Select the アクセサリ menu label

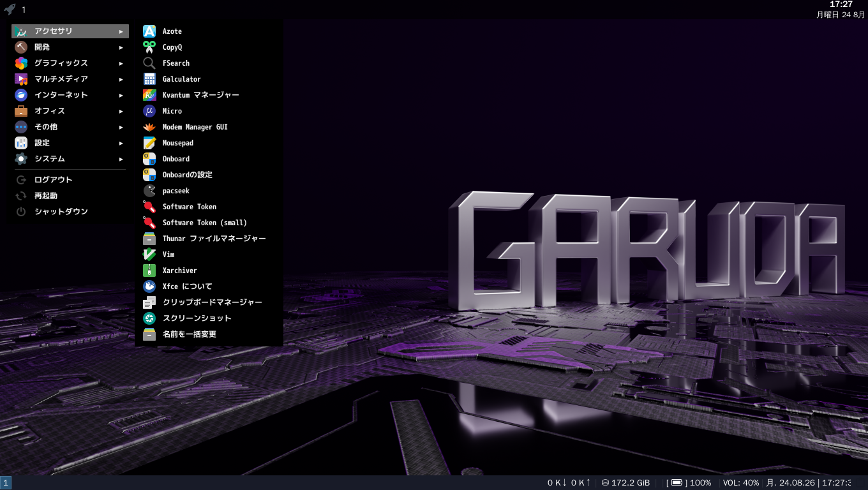pos(53,31)
